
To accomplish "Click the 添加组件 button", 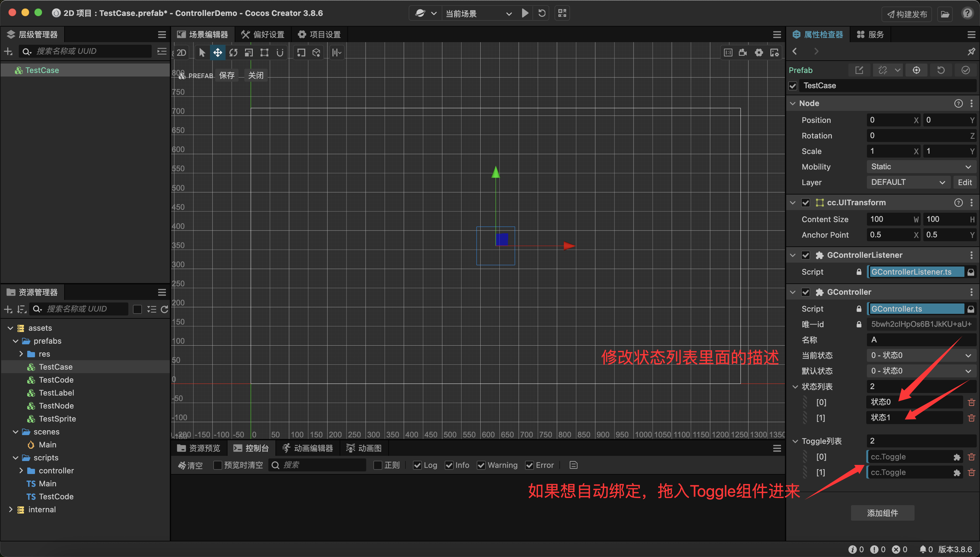I will click(882, 513).
